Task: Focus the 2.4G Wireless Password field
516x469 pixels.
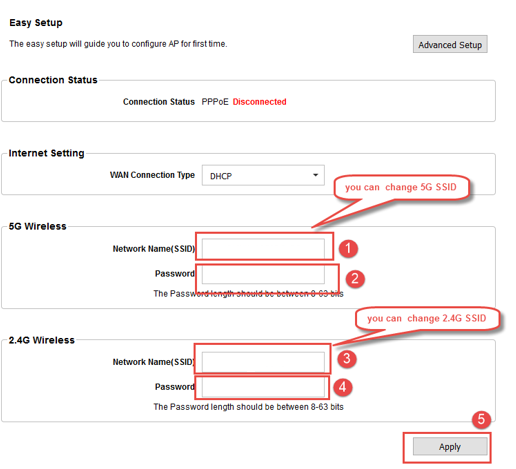Action: coord(263,387)
